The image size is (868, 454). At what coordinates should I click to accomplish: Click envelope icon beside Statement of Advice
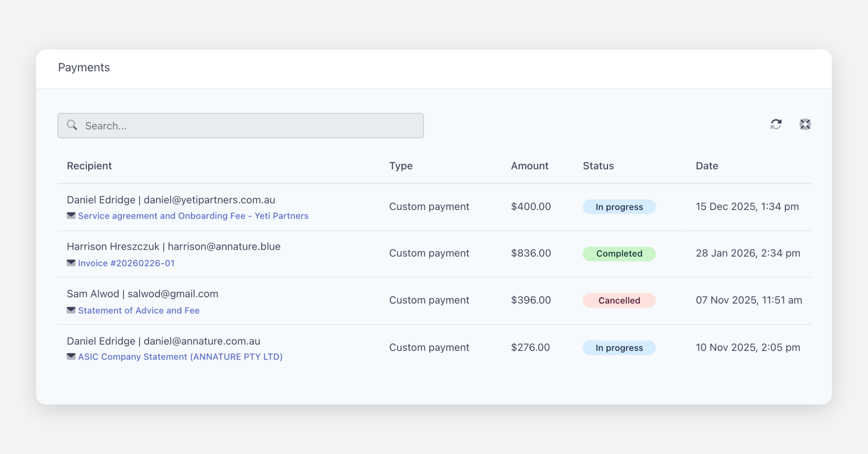pyautogui.click(x=71, y=310)
